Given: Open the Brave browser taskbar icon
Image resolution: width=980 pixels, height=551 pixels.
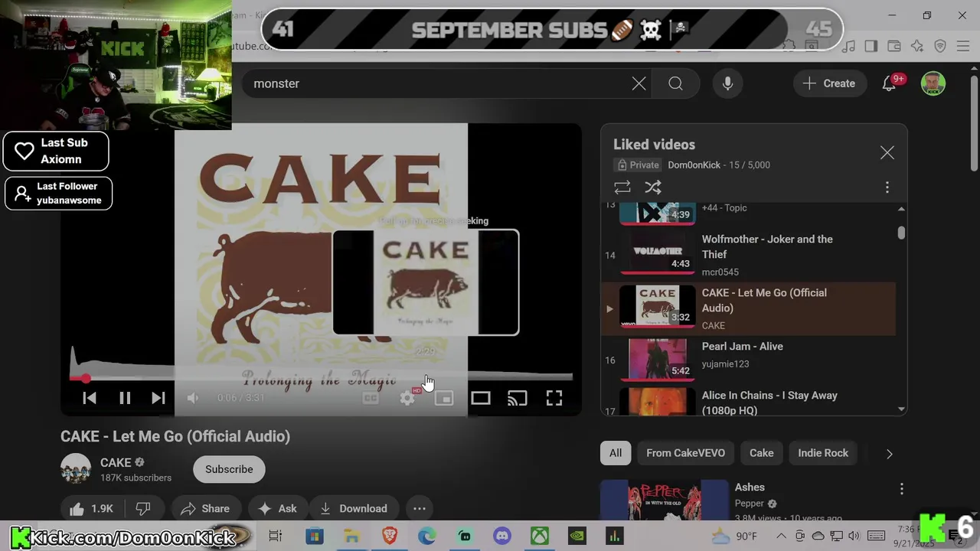Looking at the screenshot, I should 390,536.
